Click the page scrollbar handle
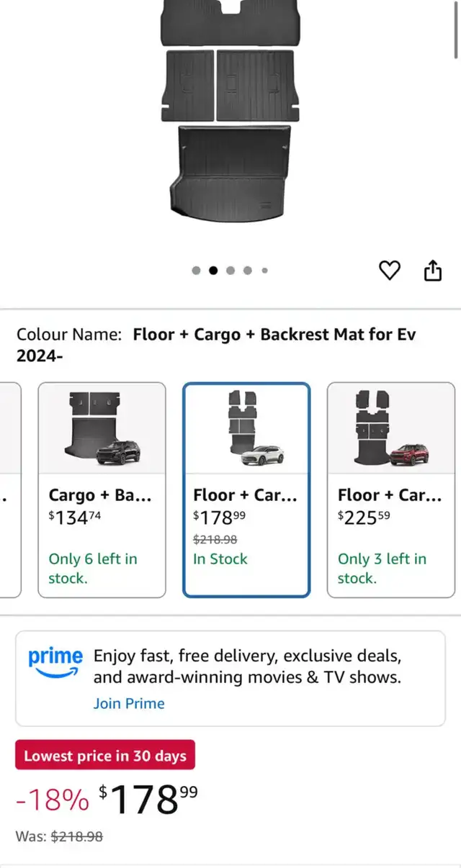This screenshot has height=868, width=461. click(456, 29)
